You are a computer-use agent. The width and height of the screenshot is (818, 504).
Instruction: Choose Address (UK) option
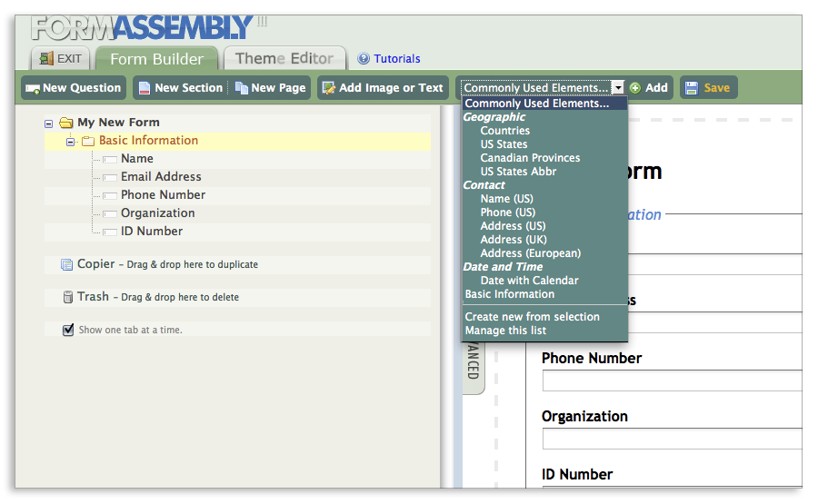pyautogui.click(x=514, y=239)
